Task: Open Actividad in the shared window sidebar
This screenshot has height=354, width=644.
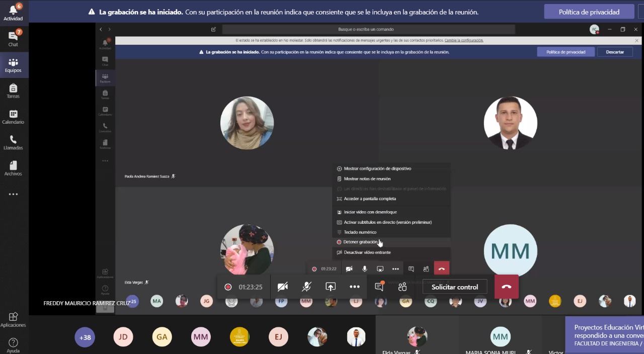Action: pos(105,44)
